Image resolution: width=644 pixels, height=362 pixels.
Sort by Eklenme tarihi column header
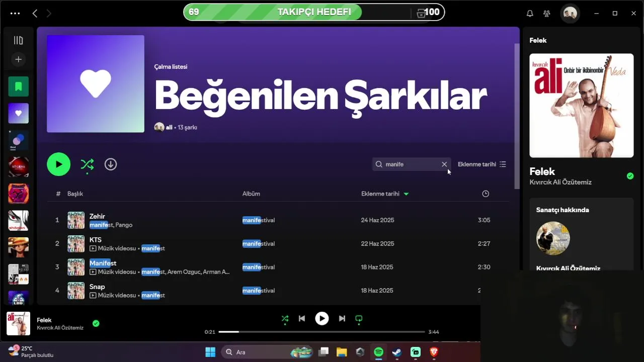pyautogui.click(x=384, y=194)
